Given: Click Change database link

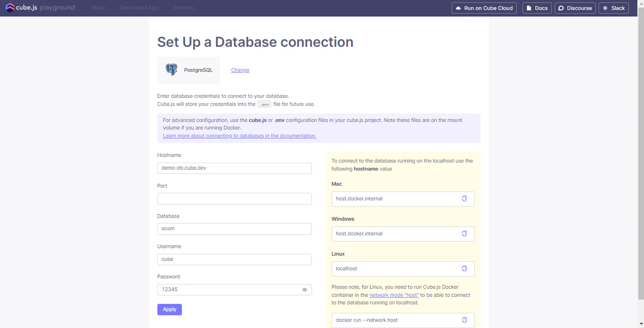Looking at the screenshot, I should click(240, 70).
